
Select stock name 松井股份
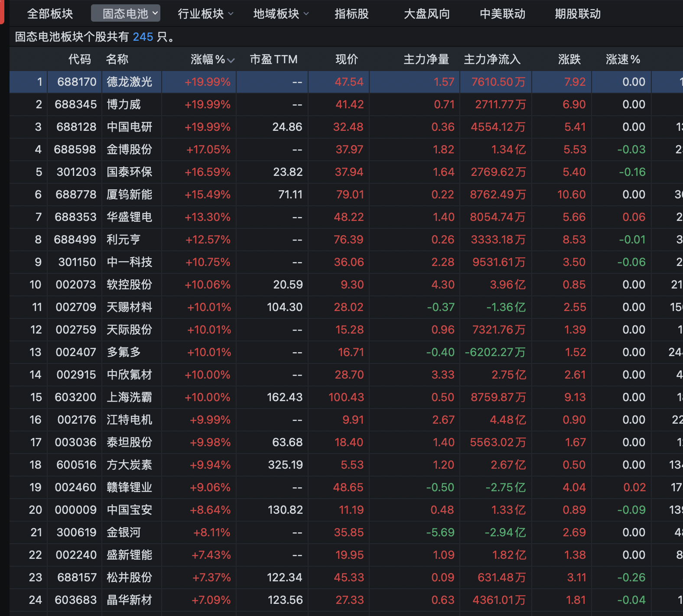(130, 577)
